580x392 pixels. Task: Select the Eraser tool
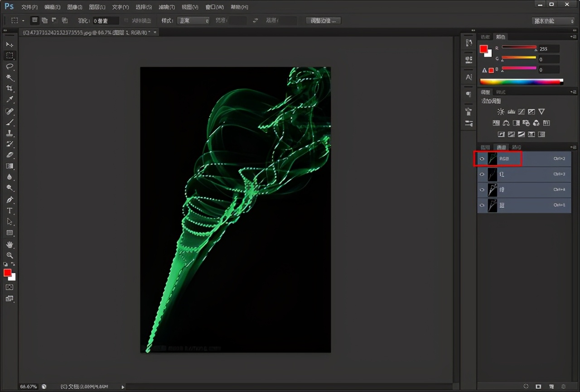coord(10,155)
